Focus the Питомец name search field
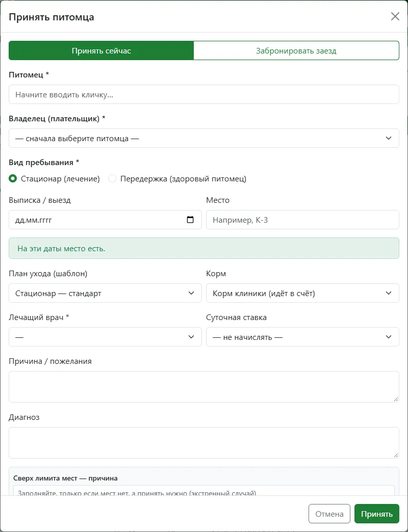This screenshot has width=408, height=532. [203, 94]
